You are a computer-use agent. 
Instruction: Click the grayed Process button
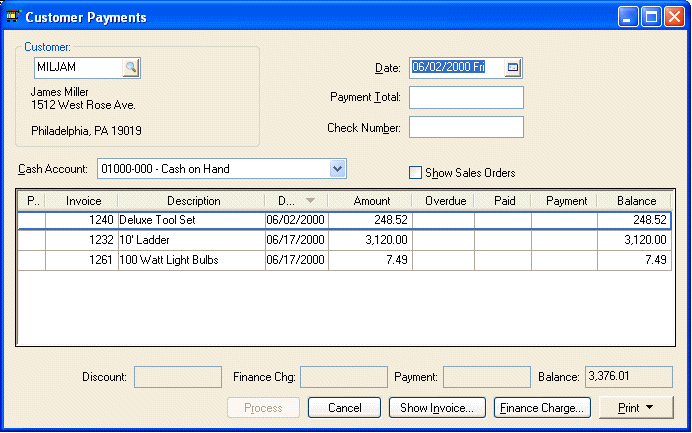263,407
